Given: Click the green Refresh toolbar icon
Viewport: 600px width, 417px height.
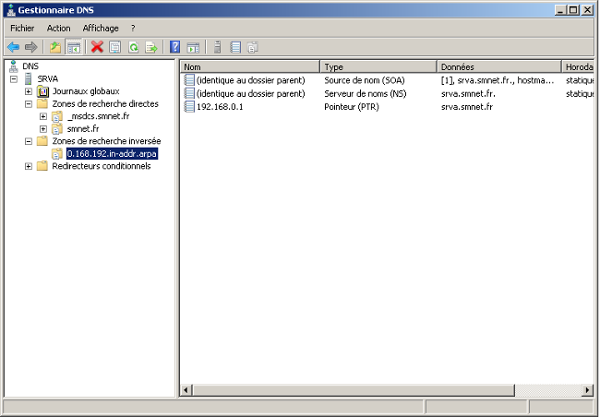Looking at the screenshot, I should (133, 47).
